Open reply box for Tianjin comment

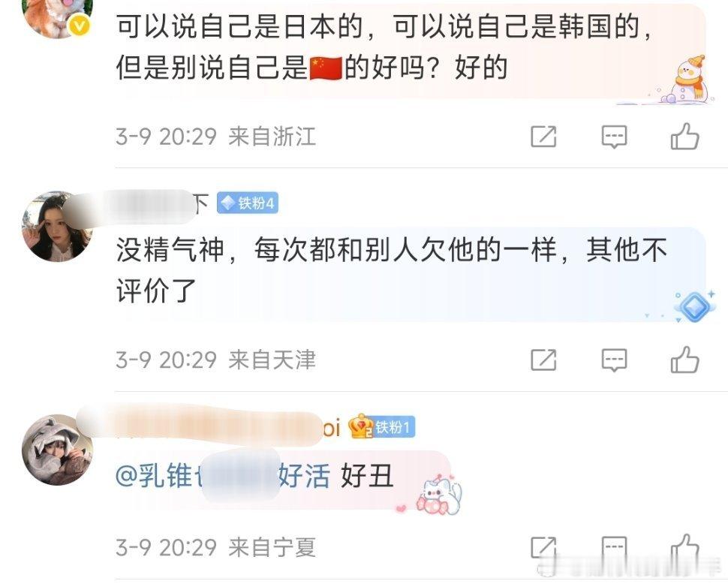[x=614, y=360]
